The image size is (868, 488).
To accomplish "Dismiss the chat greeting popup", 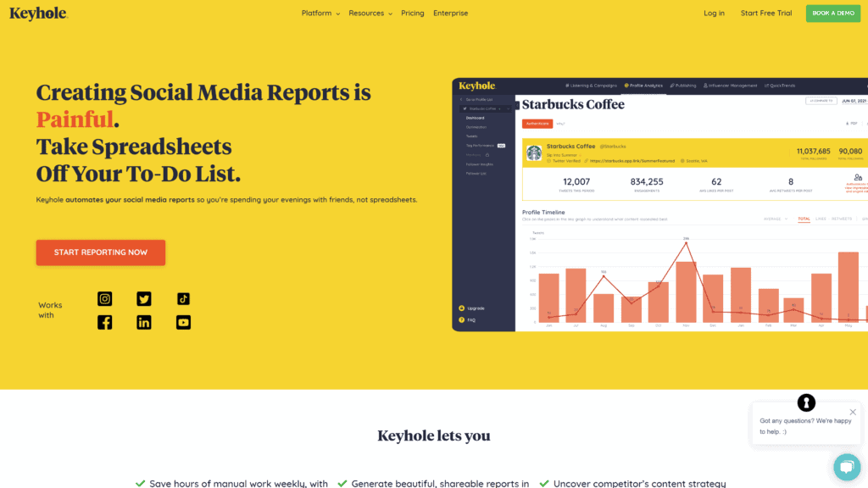I will tap(853, 412).
